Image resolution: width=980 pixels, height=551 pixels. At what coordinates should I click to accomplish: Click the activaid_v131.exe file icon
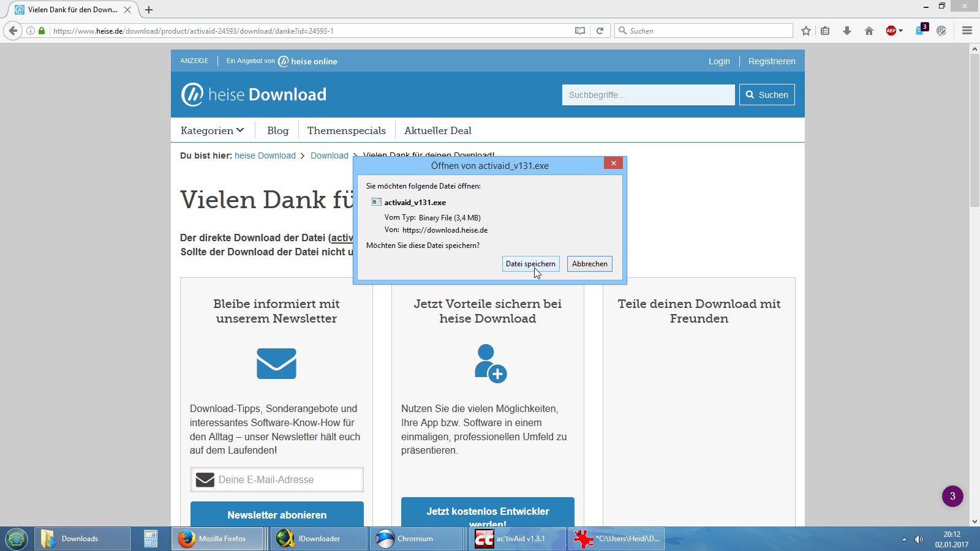377,202
